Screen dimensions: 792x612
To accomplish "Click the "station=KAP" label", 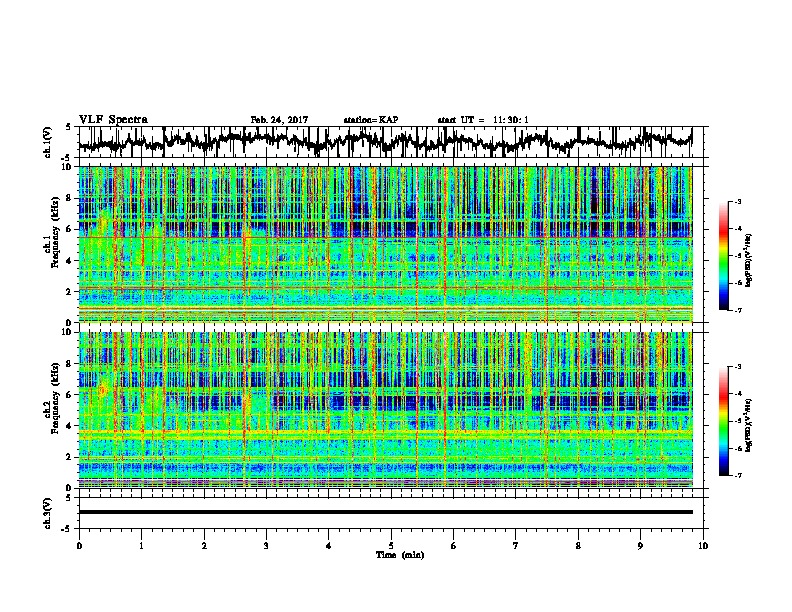I will (x=371, y=120).
